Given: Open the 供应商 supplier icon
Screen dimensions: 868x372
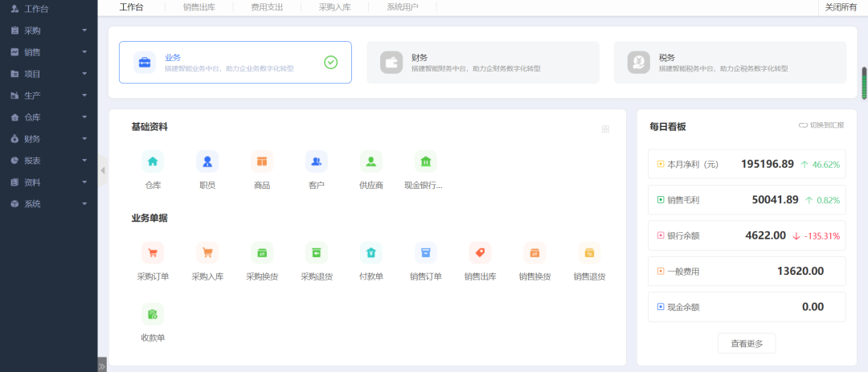Looking at the screenshot, I should click(371, 162).
